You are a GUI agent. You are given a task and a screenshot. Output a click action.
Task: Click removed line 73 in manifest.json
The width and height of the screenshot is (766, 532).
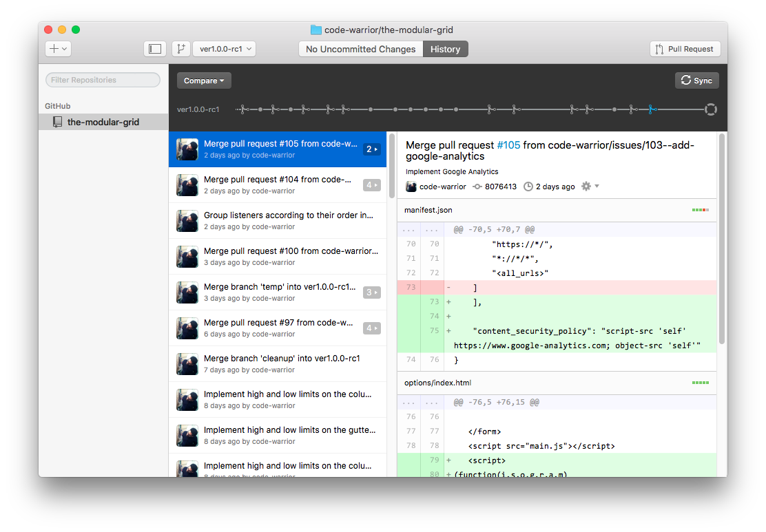point(557,288)
